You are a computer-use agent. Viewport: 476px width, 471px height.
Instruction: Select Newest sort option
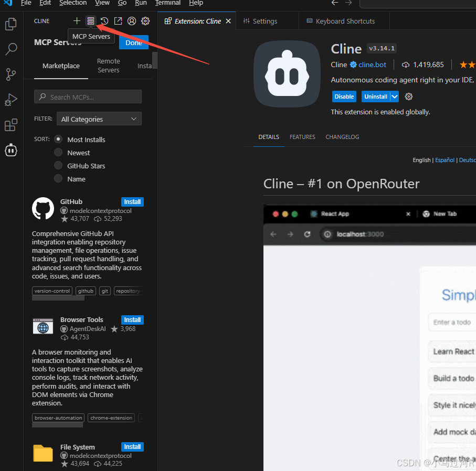(58, 152)
